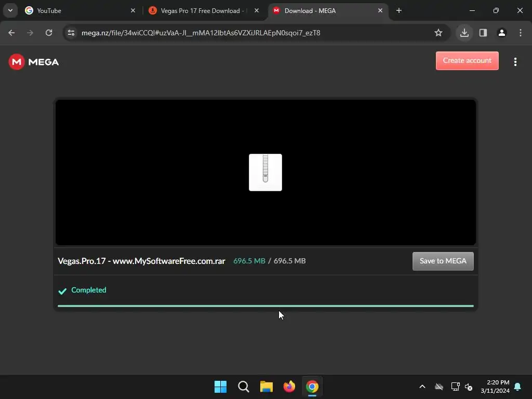The height and width of the screenshot is (399, 532).
Task: Open the MEGA page options menu
Action: click(515, 62)
